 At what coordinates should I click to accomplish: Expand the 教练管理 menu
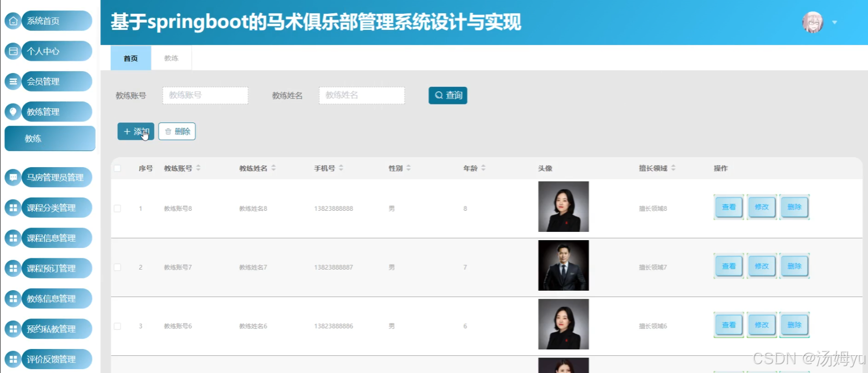57,112
